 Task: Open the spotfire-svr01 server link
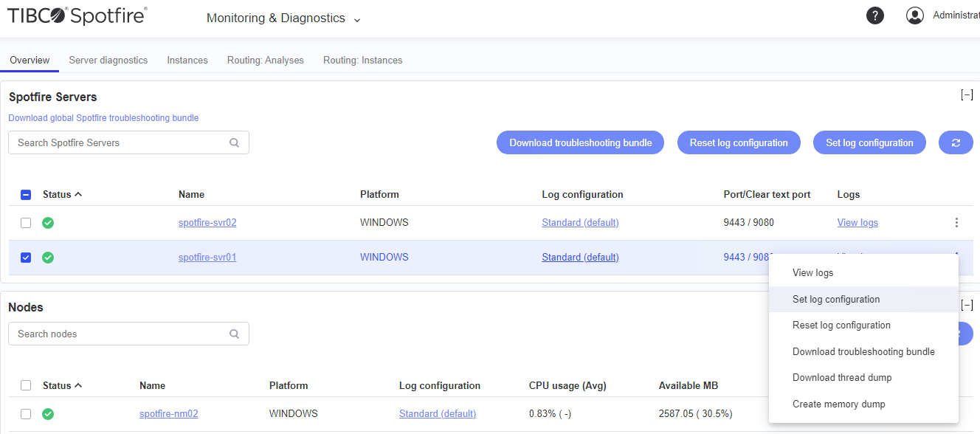[207, 258]
